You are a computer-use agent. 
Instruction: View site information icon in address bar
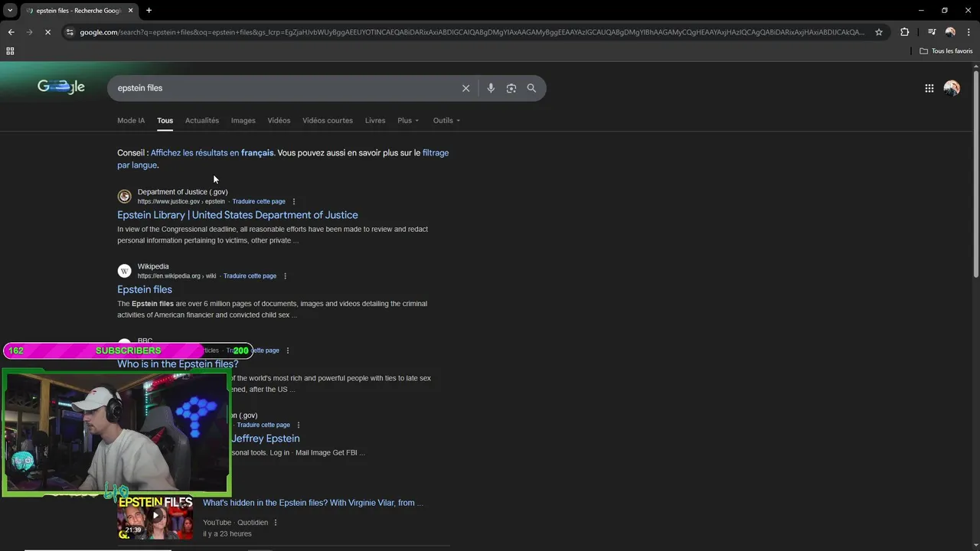click(70, 32)
